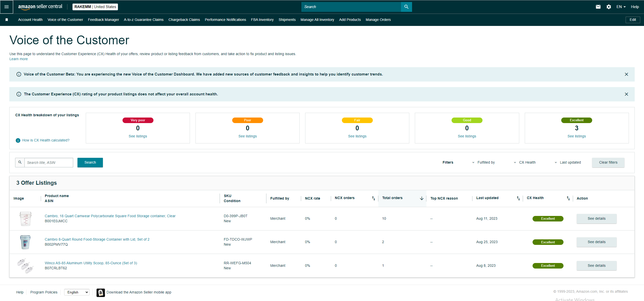The width and height of the screenshot is (644, 301).
Task: Open Performance Notifications
Action: pyautogui.click(x=225, y=20)
